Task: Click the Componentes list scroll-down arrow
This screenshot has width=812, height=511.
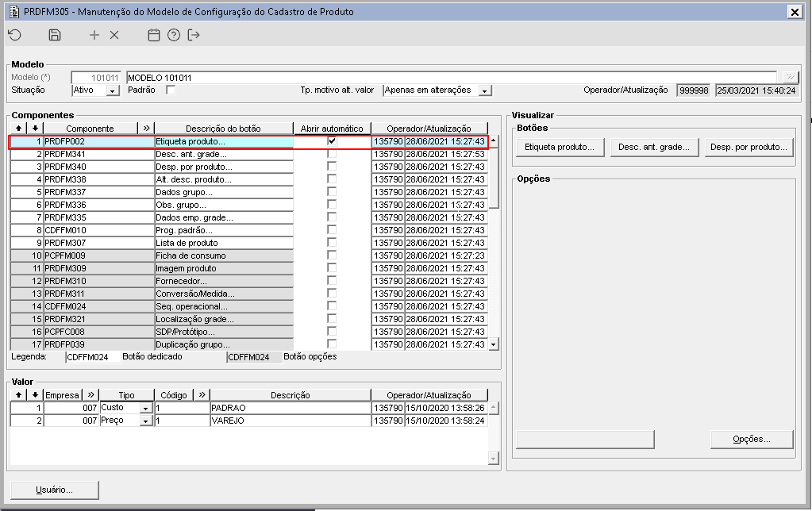Action: tap(494, 344)
